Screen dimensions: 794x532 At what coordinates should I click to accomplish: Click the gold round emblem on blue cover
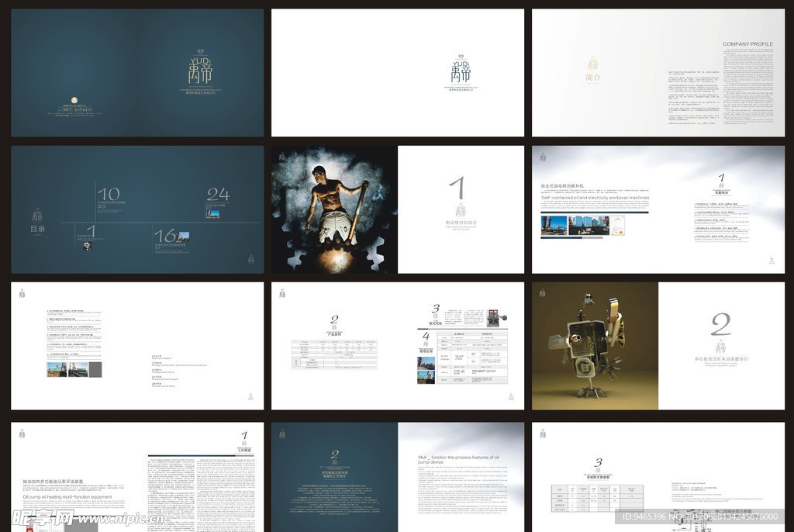(x=73, y=98)
